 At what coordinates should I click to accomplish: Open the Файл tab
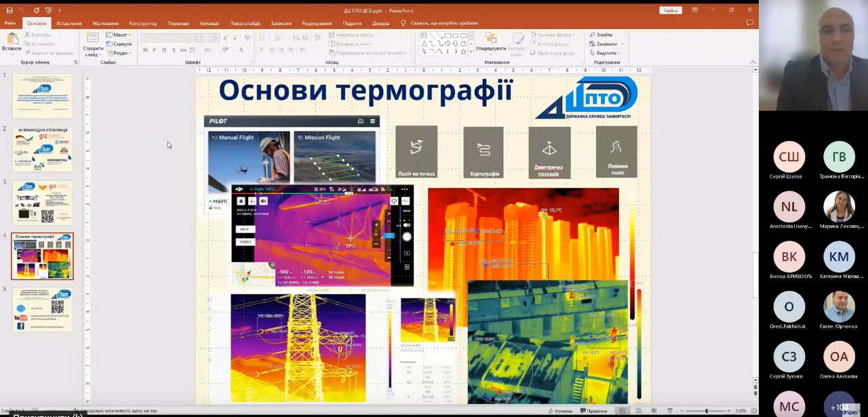click(x=10, y=23)
